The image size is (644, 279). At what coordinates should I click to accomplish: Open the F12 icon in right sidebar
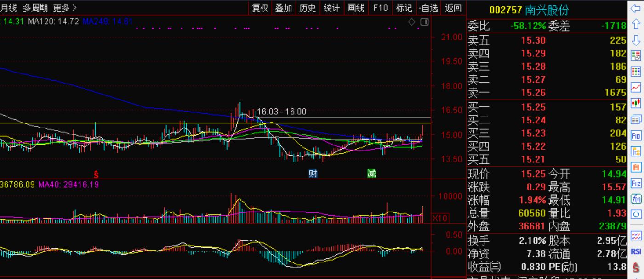pyautogui.click(x=636, y=184)
